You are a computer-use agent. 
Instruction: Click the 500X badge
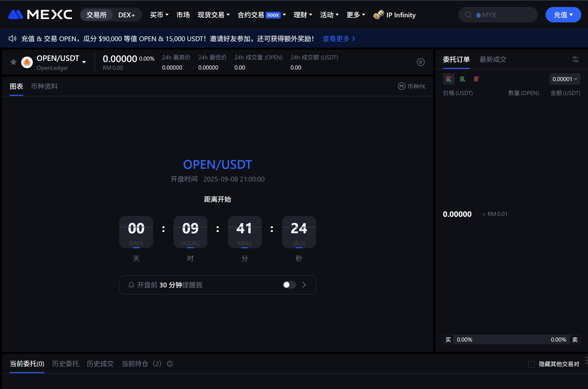[273, 15]
